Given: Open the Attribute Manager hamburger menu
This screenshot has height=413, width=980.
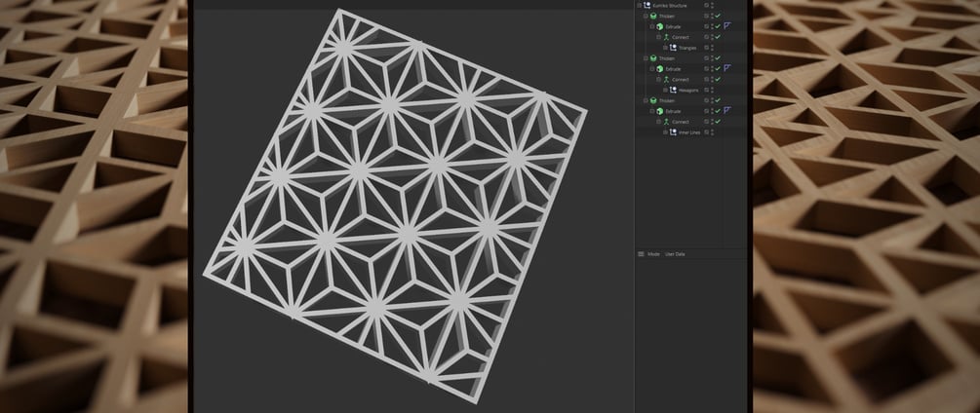Looking at the screenshot, I should pos(641,254).
